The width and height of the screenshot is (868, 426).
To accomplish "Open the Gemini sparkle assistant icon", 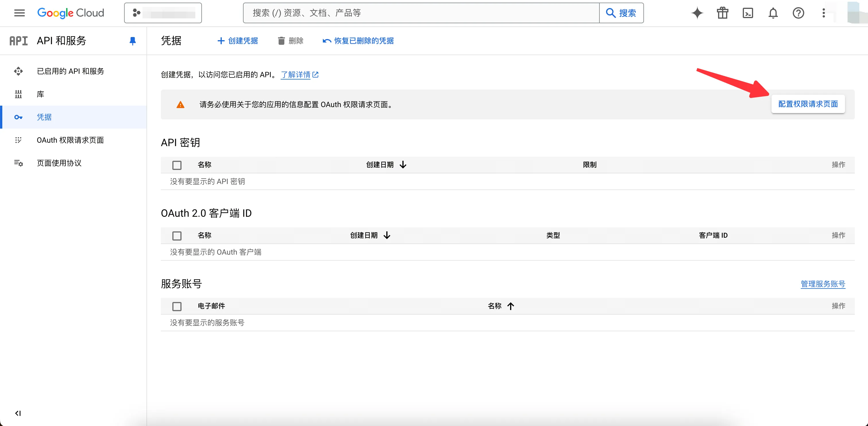I will coord(697,13).
